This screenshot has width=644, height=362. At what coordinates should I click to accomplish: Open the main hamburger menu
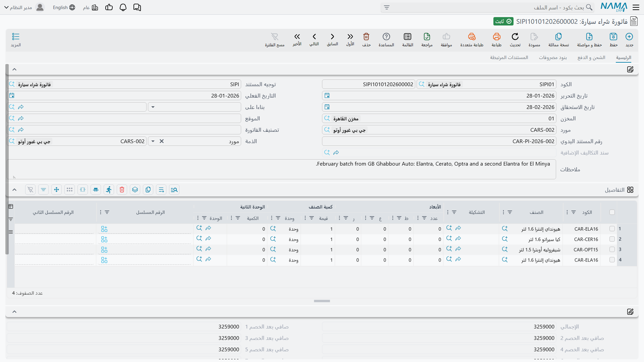tap(636, 7)
